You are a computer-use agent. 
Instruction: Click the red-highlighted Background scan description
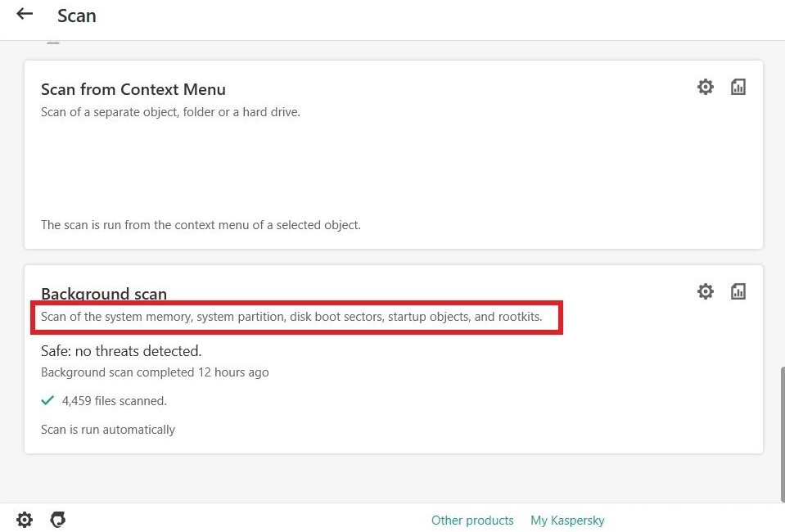coord(291,317)
